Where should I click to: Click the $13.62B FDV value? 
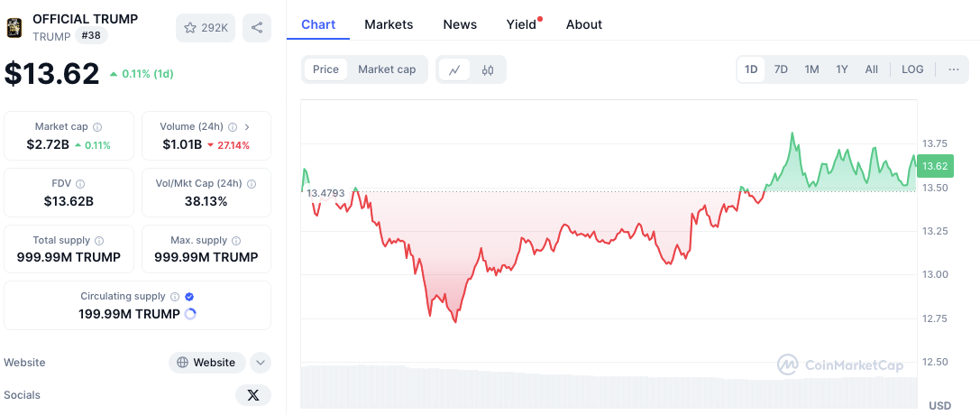[69, 201]
